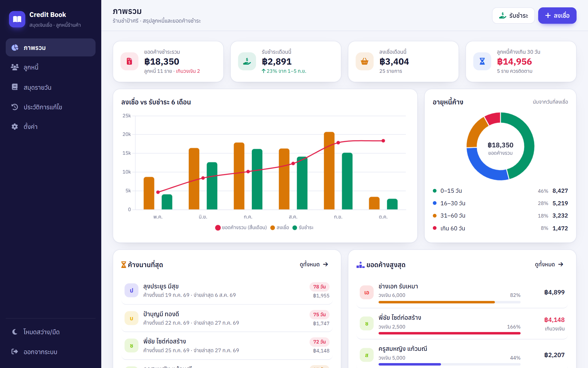
Task: Open ประวัติการแก้ไข edit history
Action: [51, 107]
